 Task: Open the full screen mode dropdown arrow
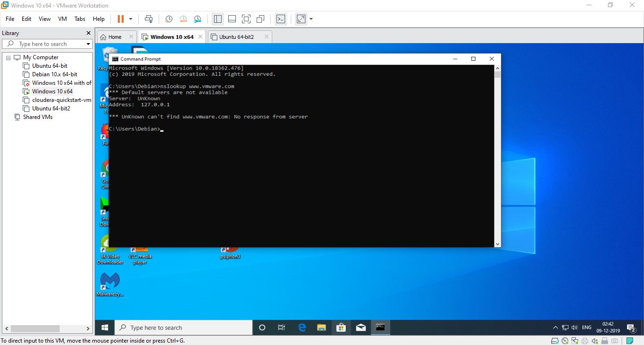point(311,19)
